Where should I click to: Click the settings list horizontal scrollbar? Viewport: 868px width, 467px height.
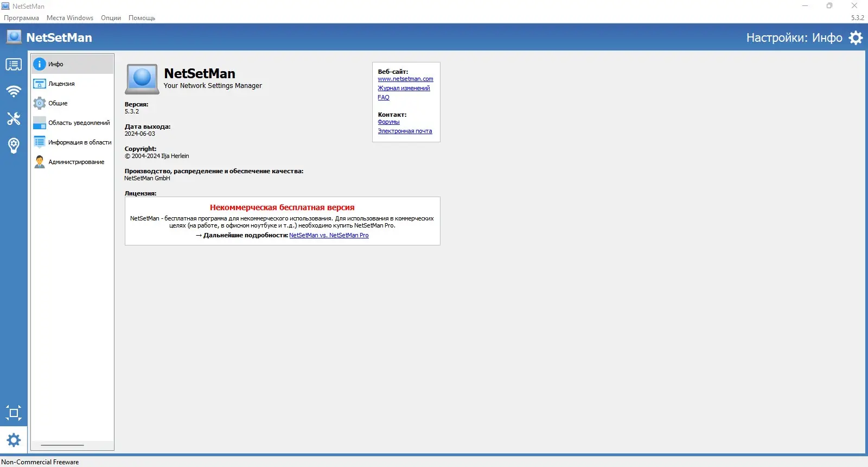62,445
